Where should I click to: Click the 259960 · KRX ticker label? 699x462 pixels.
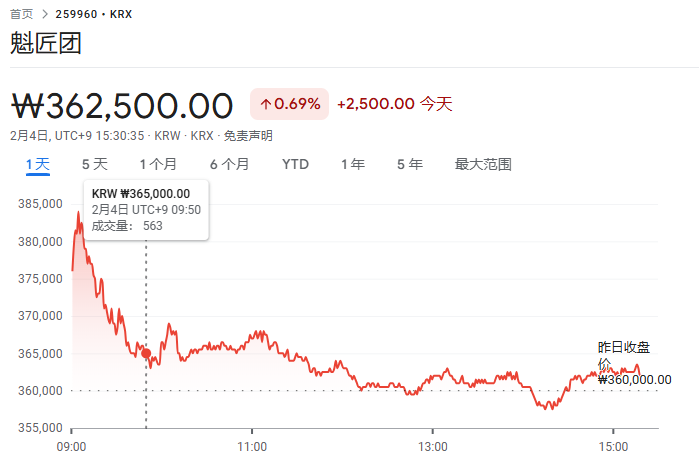pos(94,14)
